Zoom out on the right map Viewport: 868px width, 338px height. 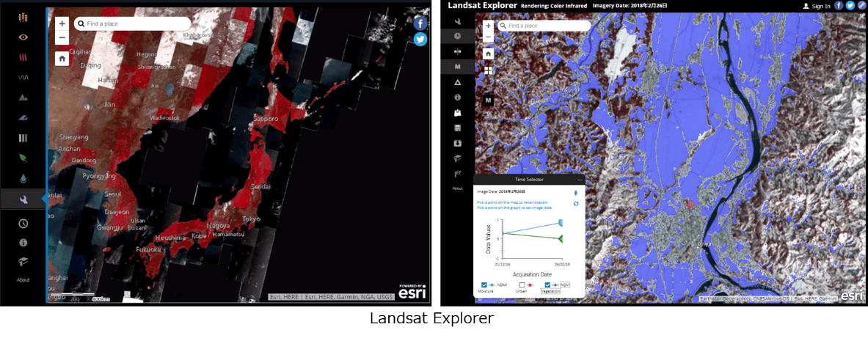pos(489,37)
